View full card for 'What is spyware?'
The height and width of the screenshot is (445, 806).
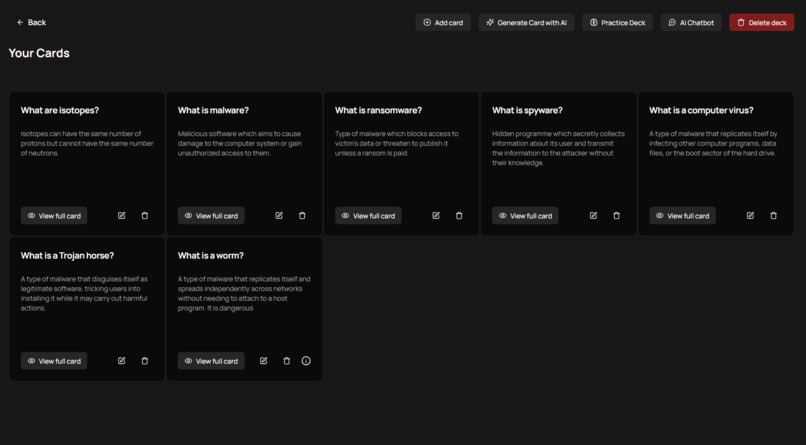point(525,216)
